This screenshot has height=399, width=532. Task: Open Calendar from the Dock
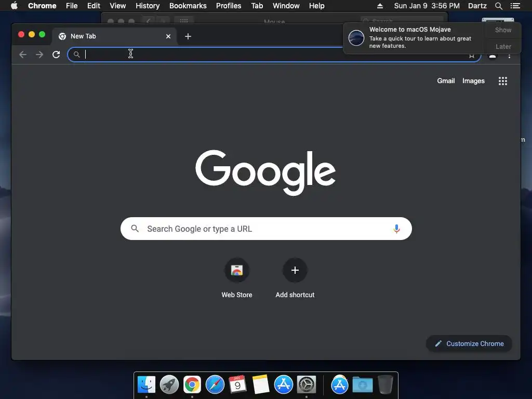pos(238,385)
